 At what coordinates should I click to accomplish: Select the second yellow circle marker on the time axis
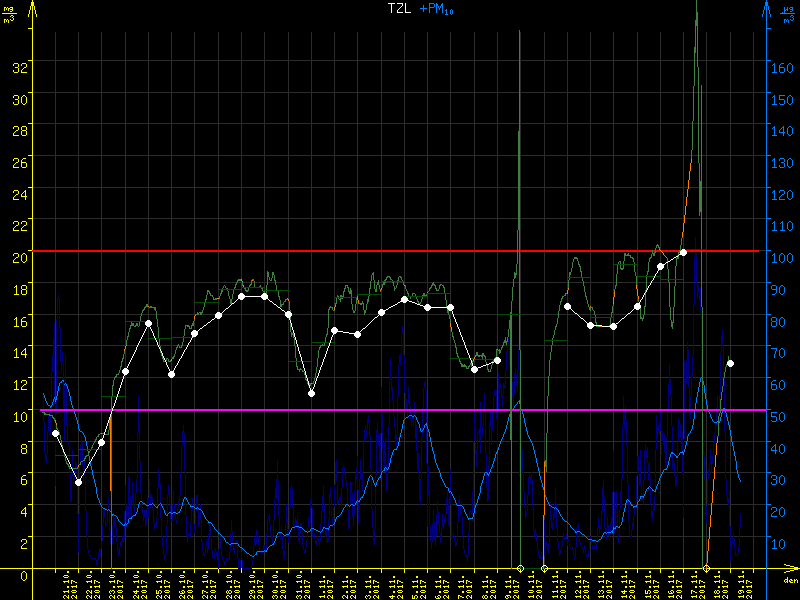(544, 569)
